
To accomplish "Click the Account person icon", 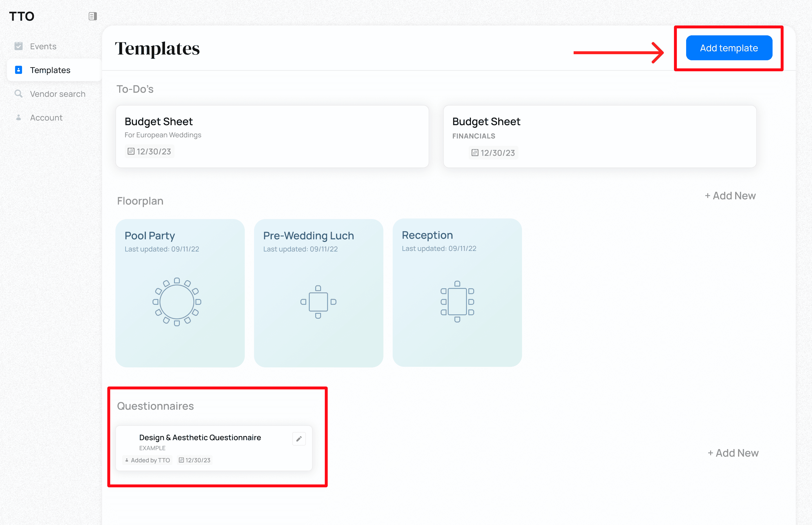I will click(x=19, y=117).
